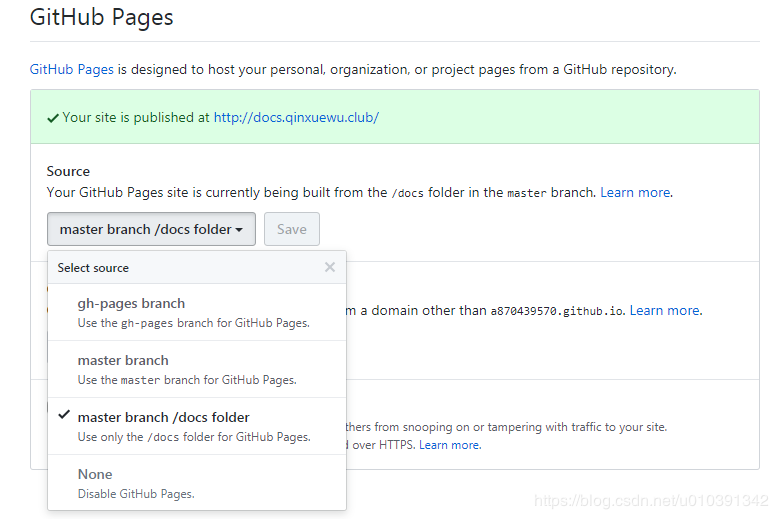Click Learn more in Source section
778x519 pixels.
(x=635, y=192)
